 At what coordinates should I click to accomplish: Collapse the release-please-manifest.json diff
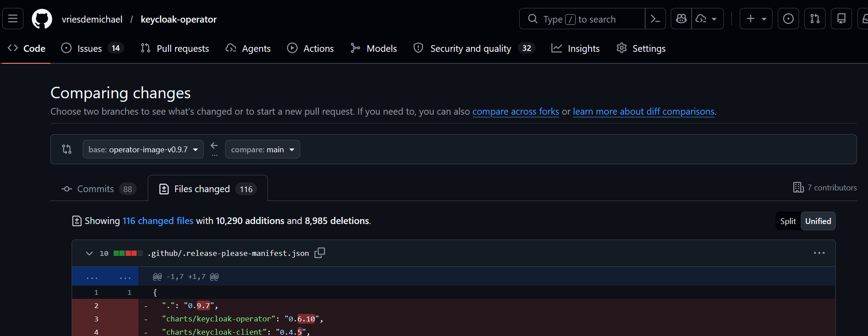89,253
